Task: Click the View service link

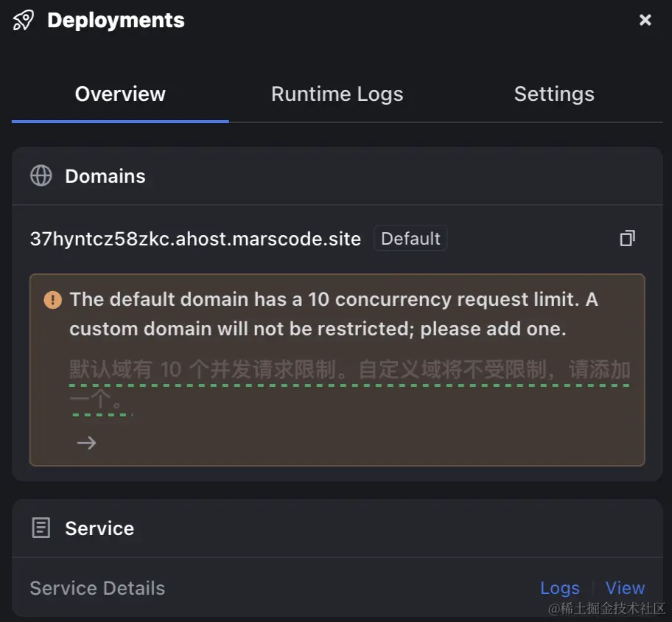Action: tap(625, 588)
